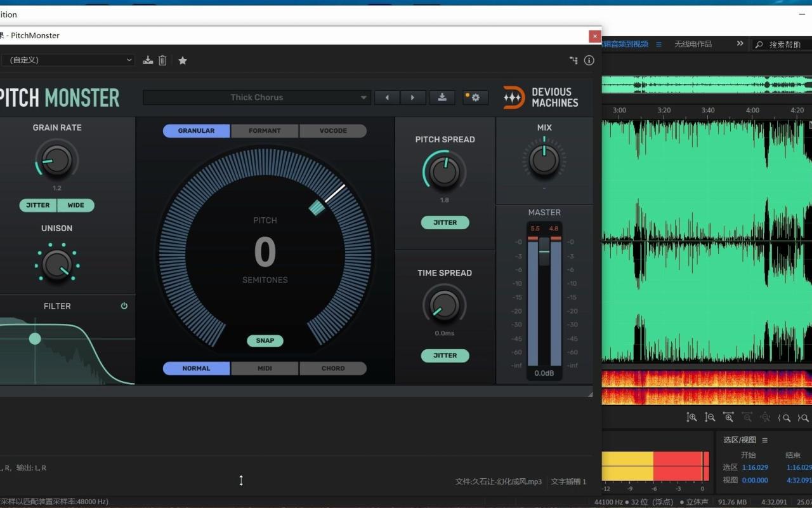Image resolution: width=812 pixels, height=508 pixels.
Task: Zoom out amplitude in the Audition editor
Action: (x=710, y=417)
